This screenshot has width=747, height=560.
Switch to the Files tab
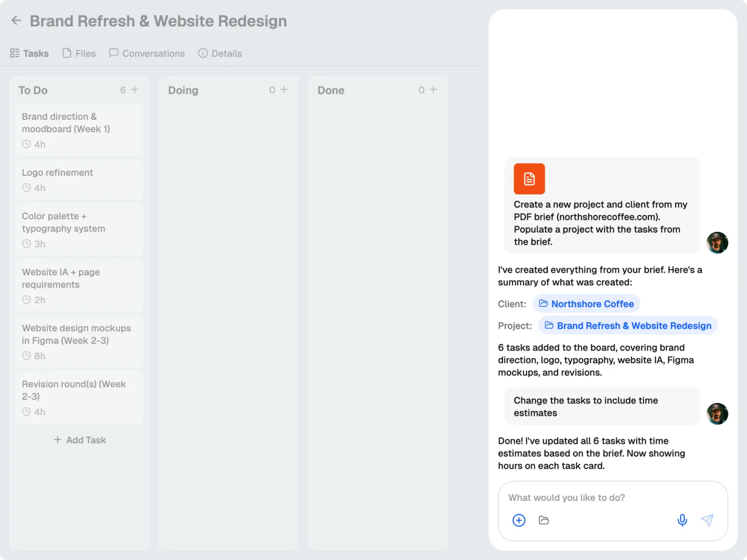coord(79,53)
